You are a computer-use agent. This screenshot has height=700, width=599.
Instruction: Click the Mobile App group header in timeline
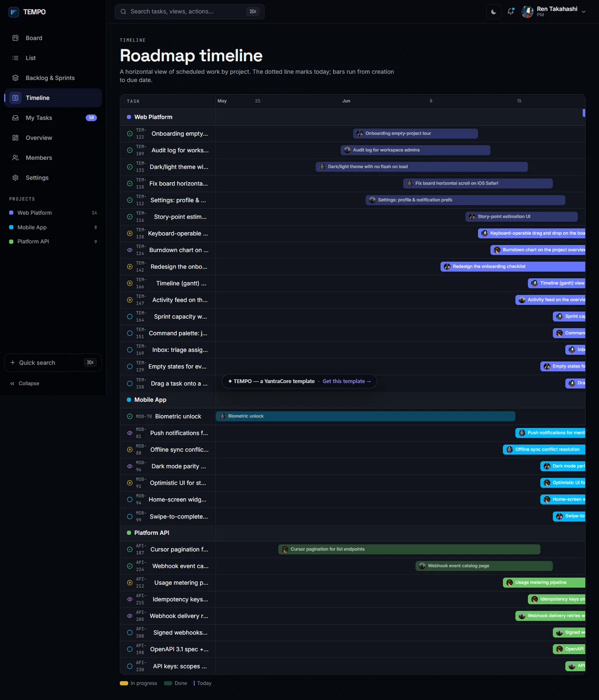click(168, 400)
